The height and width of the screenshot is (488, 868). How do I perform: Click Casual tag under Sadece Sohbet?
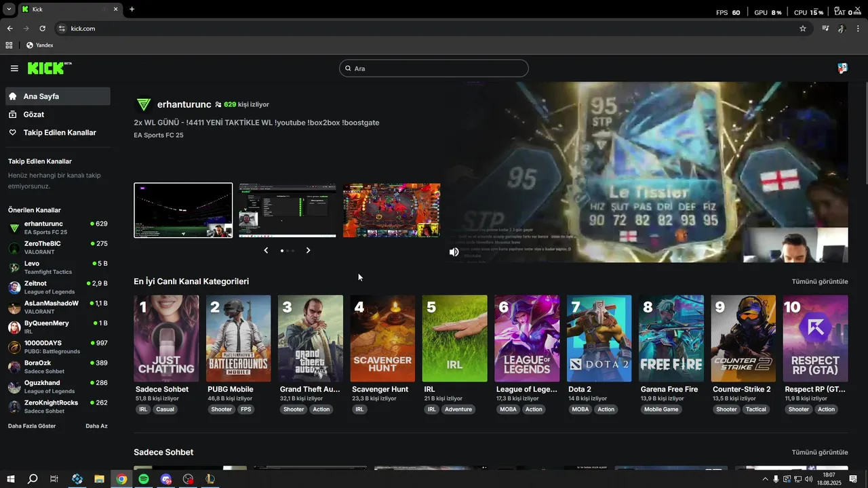165,409
